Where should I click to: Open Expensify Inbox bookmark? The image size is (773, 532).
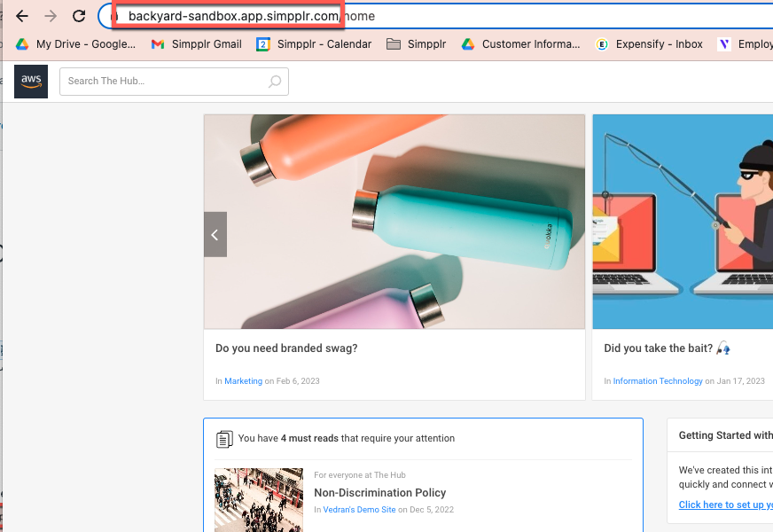coord(650,44)
